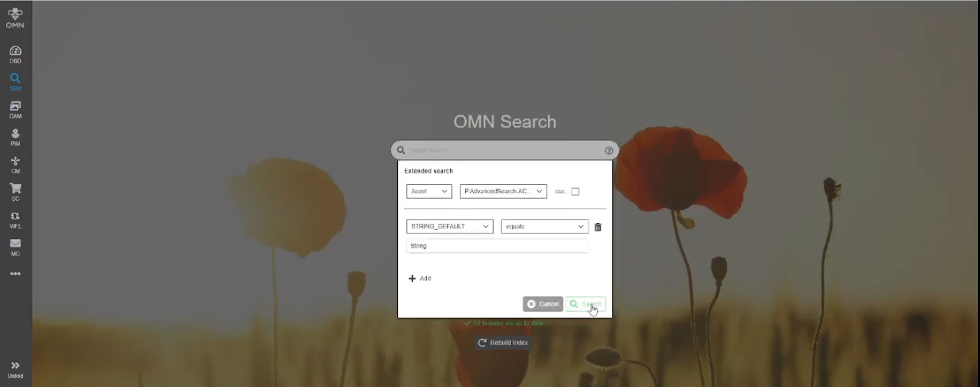This screenshot has width=980, height=387.
Task: Show more modules via the three dots
Action: tap(15, 274)
